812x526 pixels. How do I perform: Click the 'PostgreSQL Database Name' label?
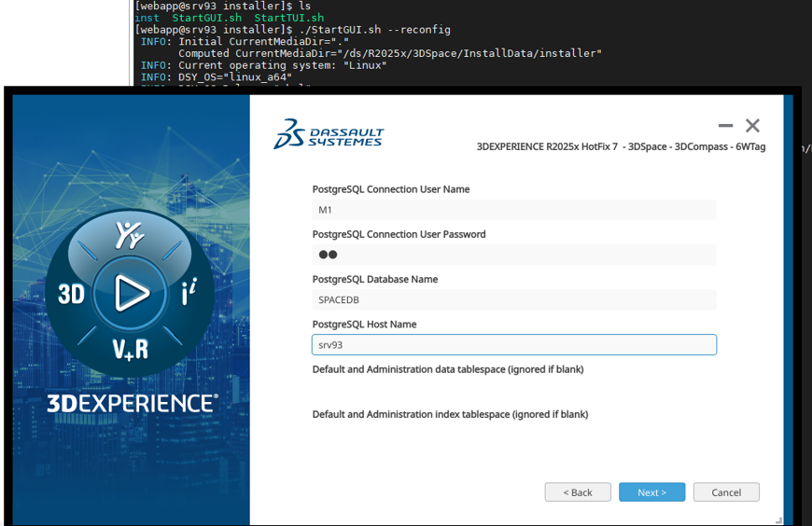[375, 280]
